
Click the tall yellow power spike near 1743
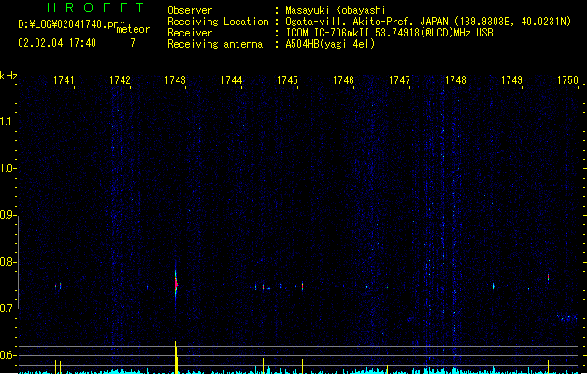176,357
